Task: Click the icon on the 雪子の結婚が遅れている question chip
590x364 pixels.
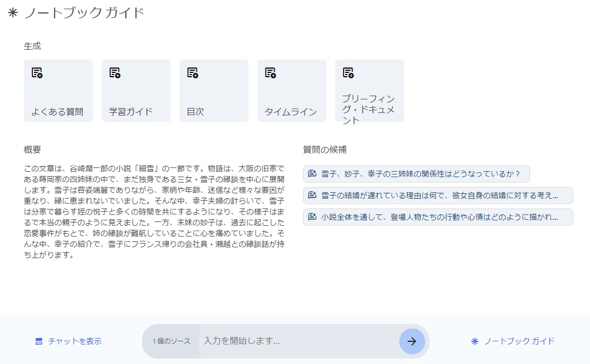Action: click(x=312, y=196)
